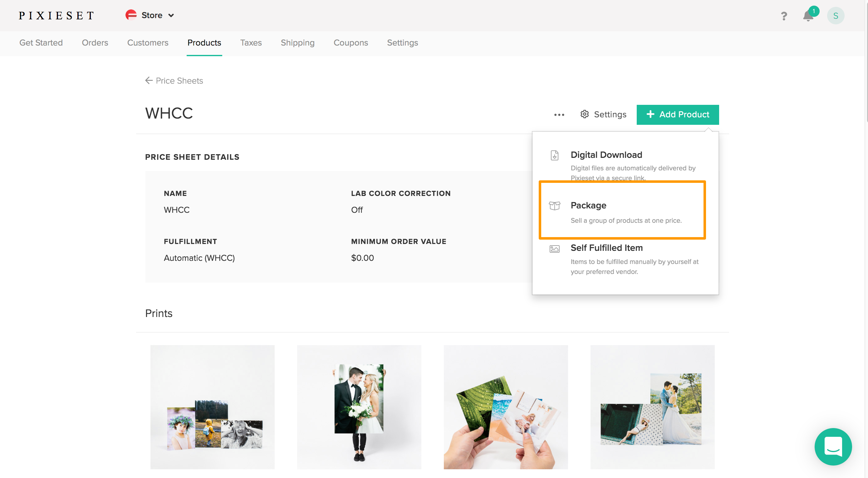Switch to the Taxes tab
The width and height of the screenshot is (868, 478).
point(251,43)
